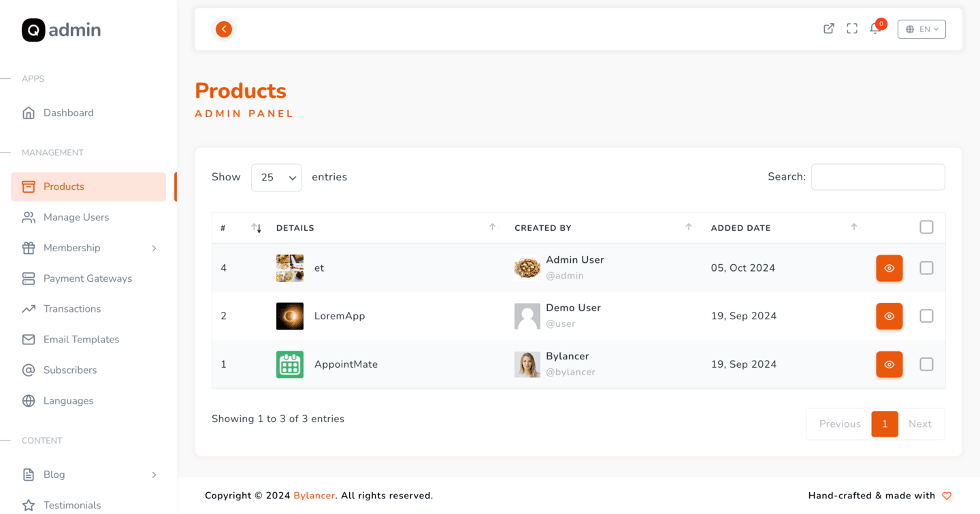Open the entries per page dropdown showing 25
980x514 pixels.
276,178
